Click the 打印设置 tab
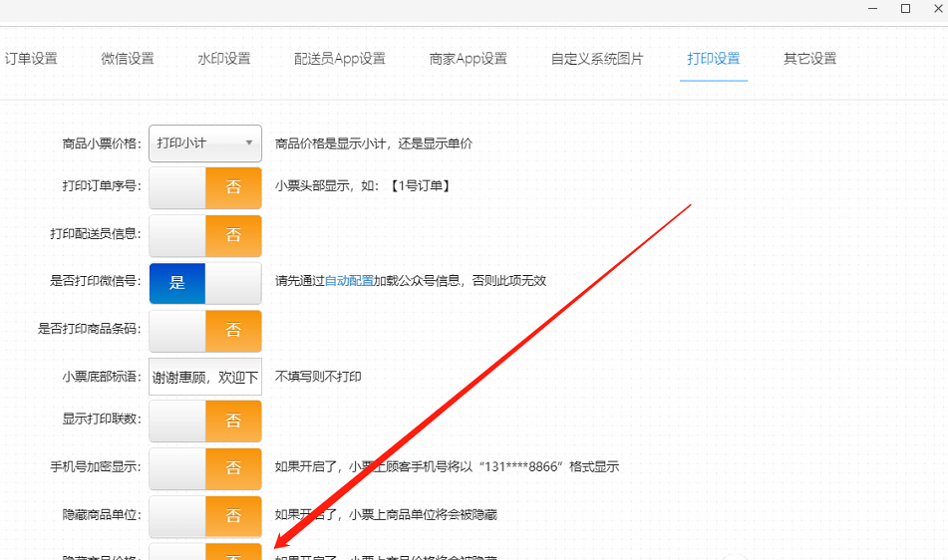 tap(713, 59)
